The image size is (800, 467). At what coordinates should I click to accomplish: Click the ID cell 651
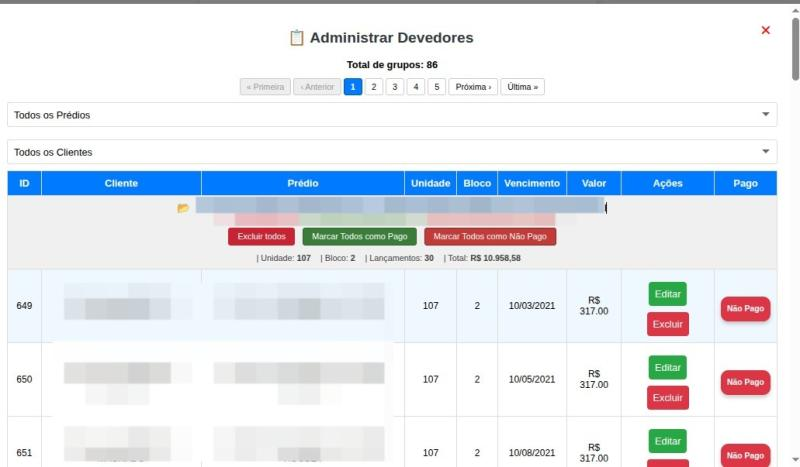click(24, 453)
